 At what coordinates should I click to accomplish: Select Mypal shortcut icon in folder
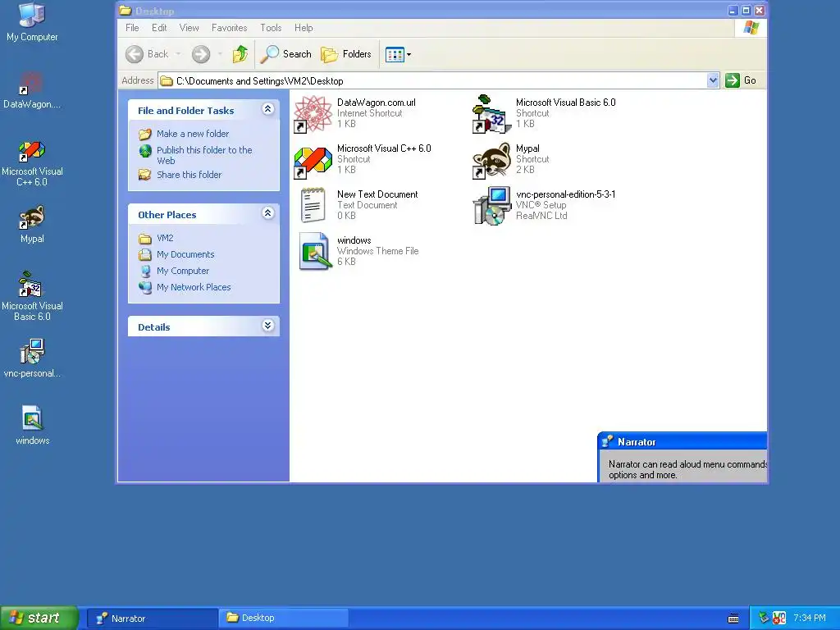click(492, 160)
